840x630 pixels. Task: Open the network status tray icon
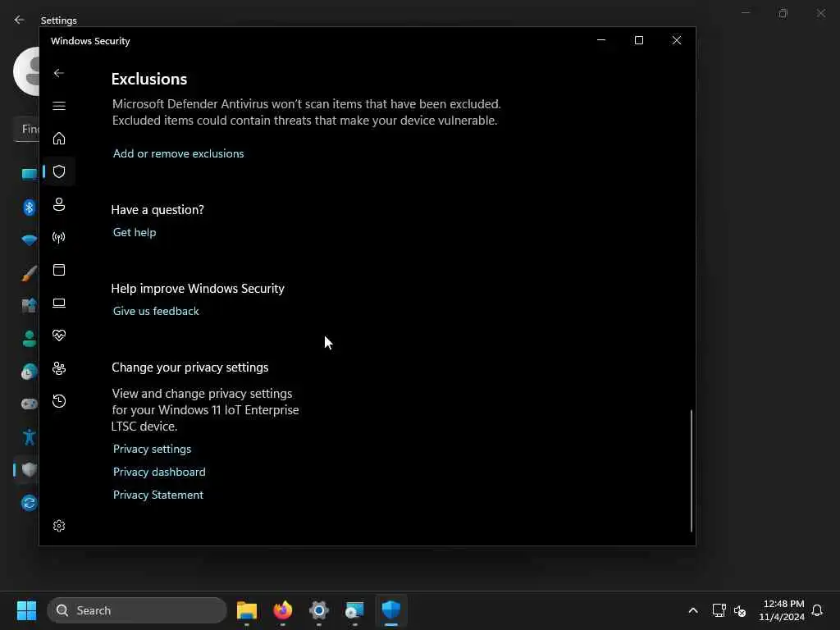719,610
